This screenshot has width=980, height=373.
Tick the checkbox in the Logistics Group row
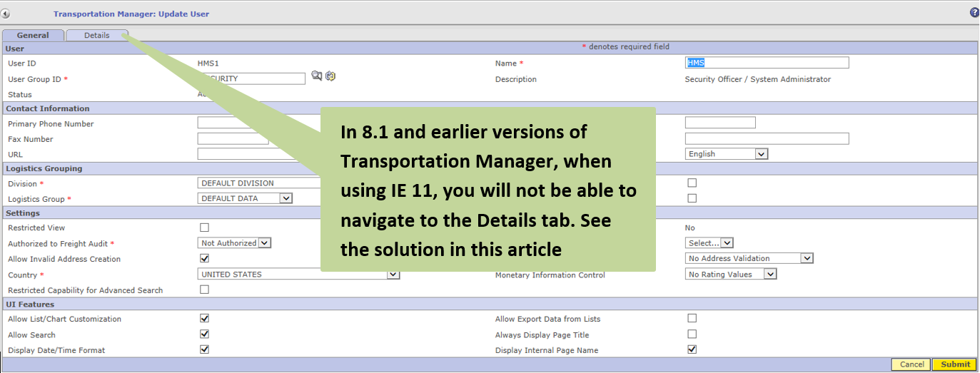[692, 198]
